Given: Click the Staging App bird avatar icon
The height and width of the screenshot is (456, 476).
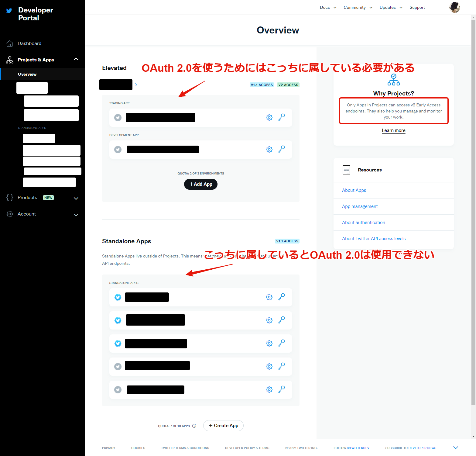Looking at the screenshot, I should [x=118, y=118].
